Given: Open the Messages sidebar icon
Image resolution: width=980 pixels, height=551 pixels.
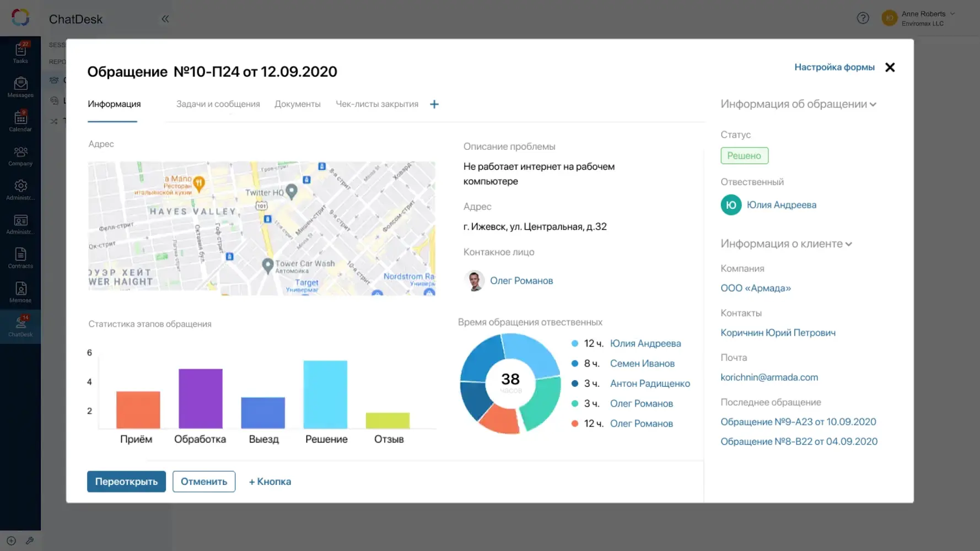Looking at the screenshot, I should [20, 87].
